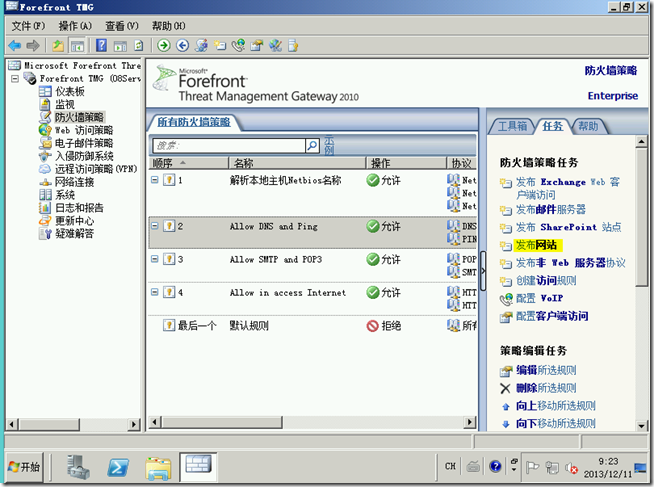Click the blue help question mark toolbar icon
Viewport: 654px width, 487px height.
click(101, 45)
